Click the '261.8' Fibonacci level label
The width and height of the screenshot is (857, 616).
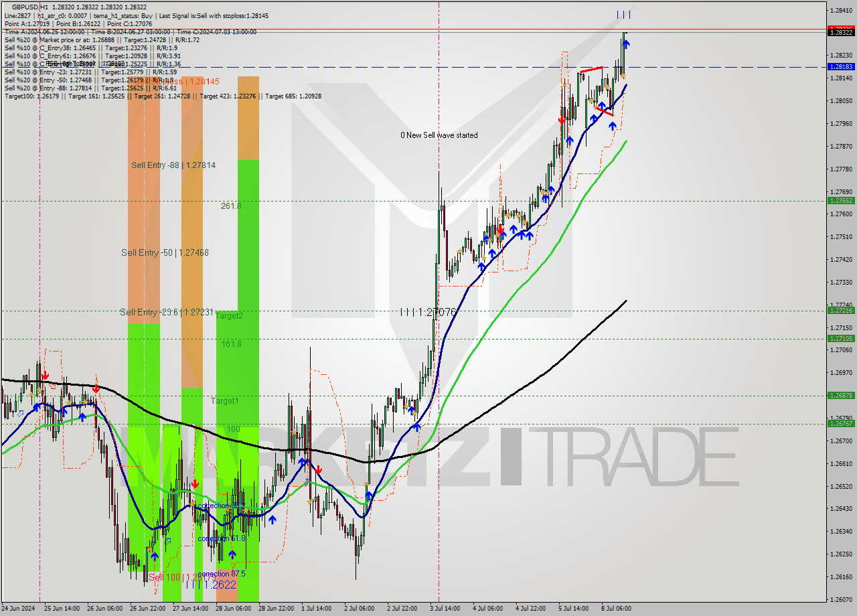click(x=230, y=206)
